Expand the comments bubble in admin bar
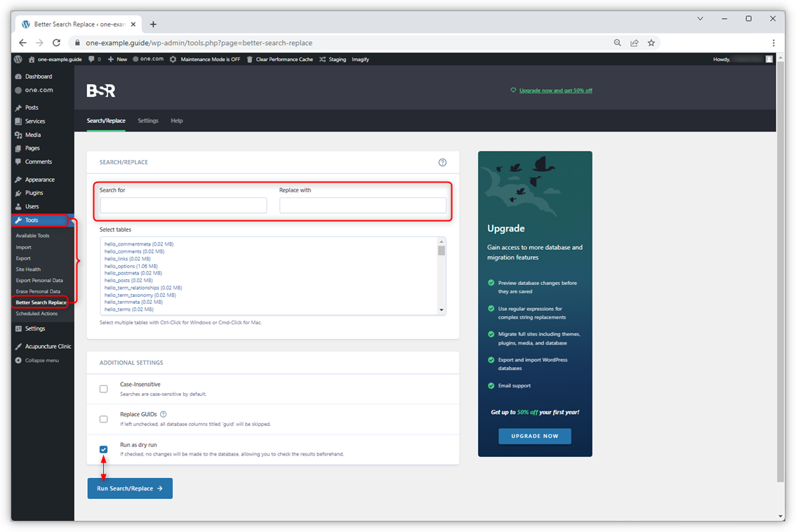796x532 pixels. tap(92, 59)
